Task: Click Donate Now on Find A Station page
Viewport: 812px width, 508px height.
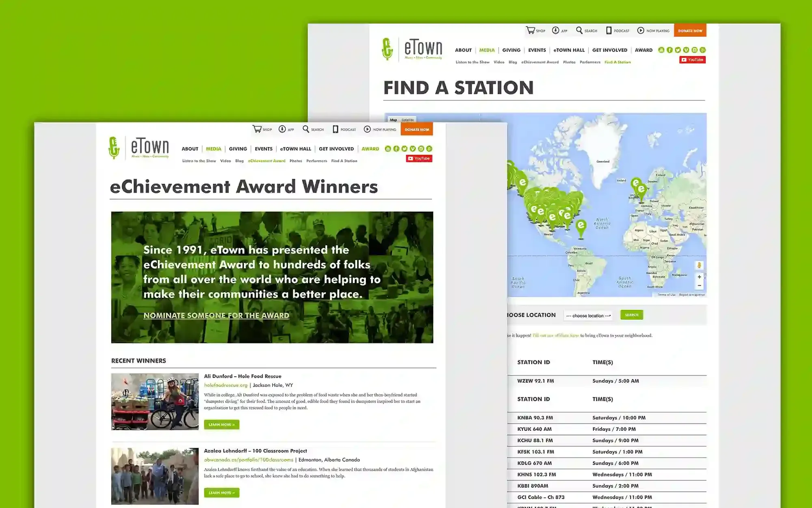Action: click(x=690, y=30)
